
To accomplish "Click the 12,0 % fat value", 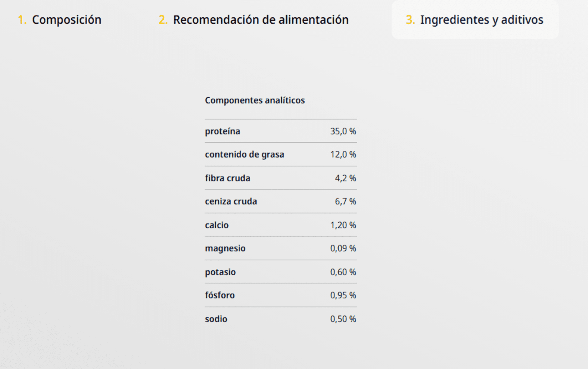I will tap(343, 154).
